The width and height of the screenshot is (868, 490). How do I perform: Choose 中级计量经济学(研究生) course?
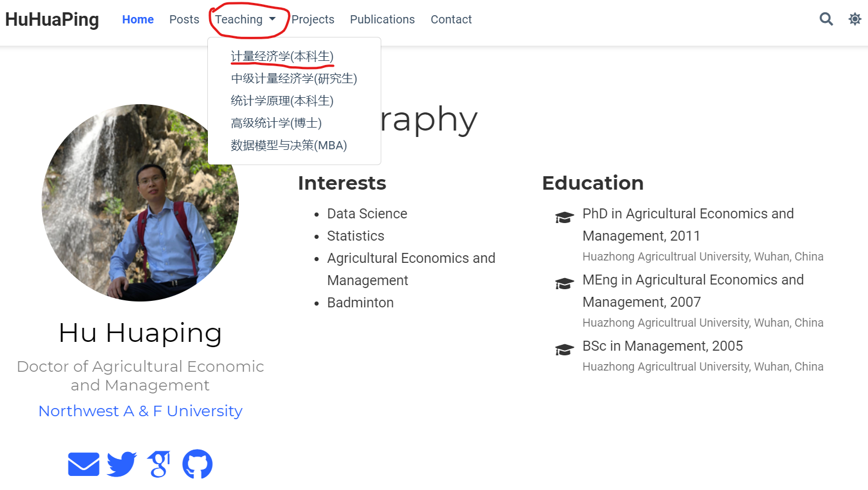(294, 78)
